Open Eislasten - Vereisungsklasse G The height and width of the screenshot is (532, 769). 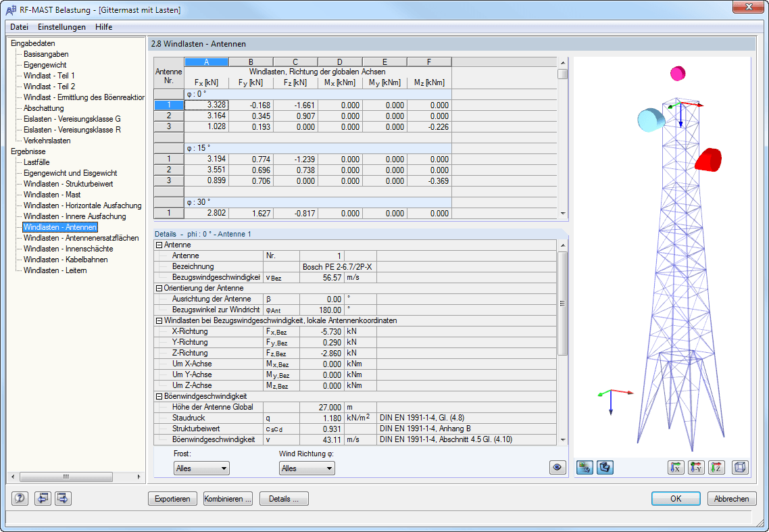72,119
